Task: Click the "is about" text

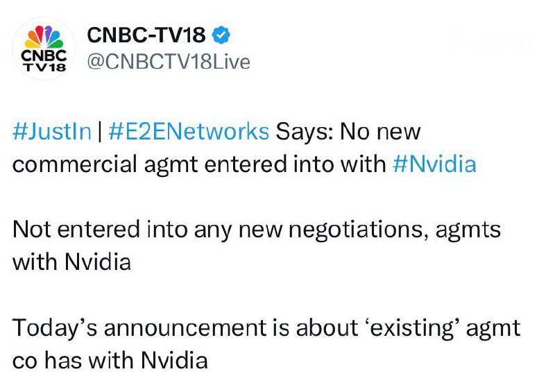Action: (311, 328)
